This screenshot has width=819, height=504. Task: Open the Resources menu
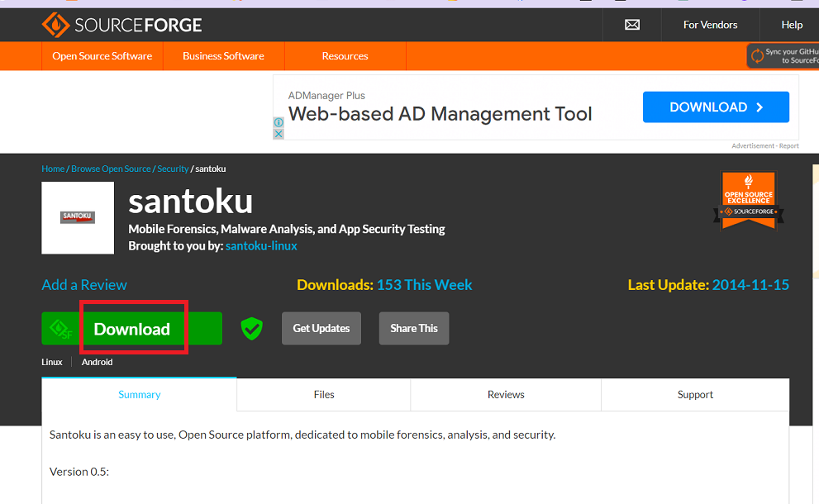[345, 56]
